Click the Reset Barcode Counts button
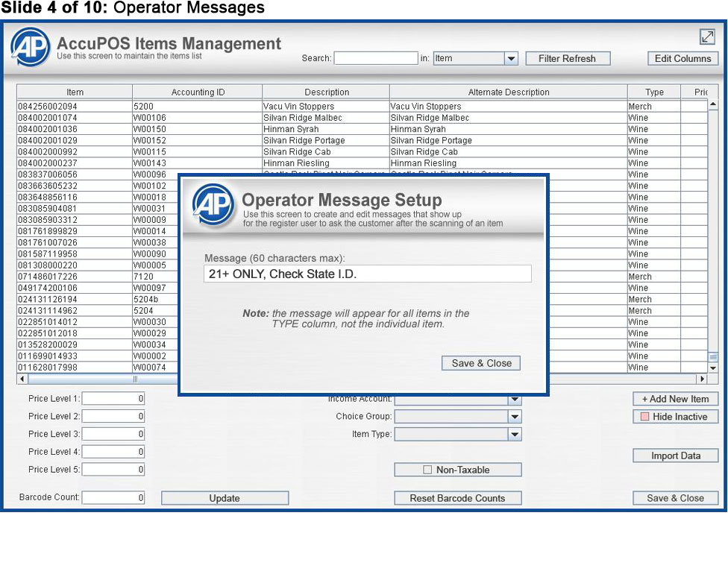 pyautogui.click(x=457, y=498)
